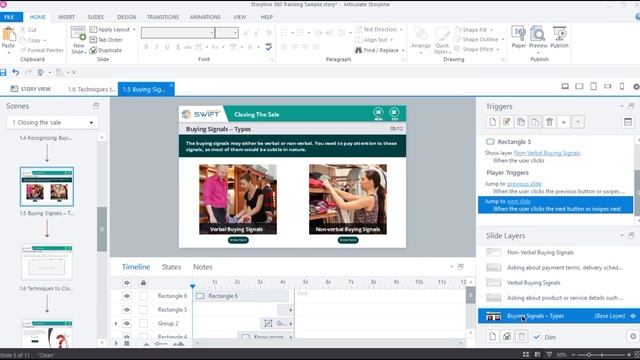This screenshot has height=360, width=640.
Task: Duplicate the selected slide layer
Action: 507,337
